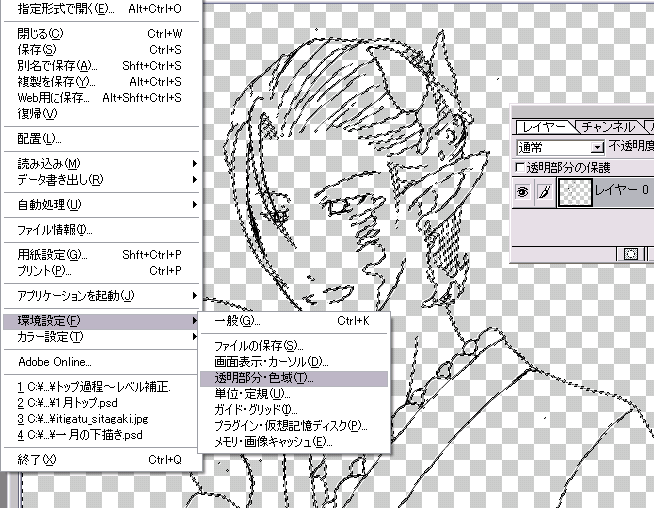654x508 pixels.
Task: Click the レイヤー 0 layer name
Action: click(x=621, y=190)
